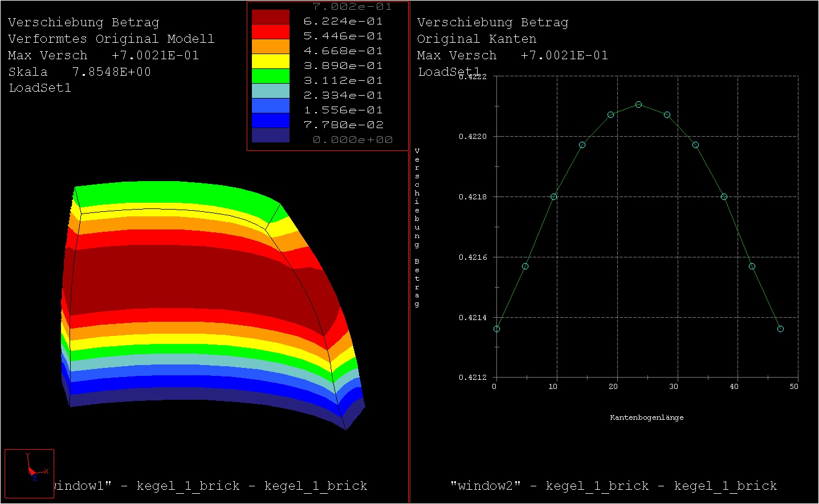Click 'Verschiebung Betrag' title in window1
Screen dimensions: 819x504
(83, 22)
